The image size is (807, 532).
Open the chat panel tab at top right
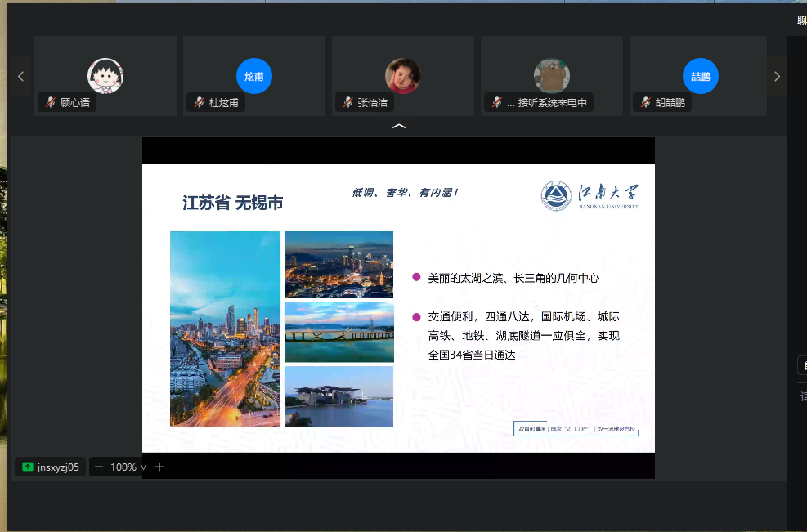(801, 21)
